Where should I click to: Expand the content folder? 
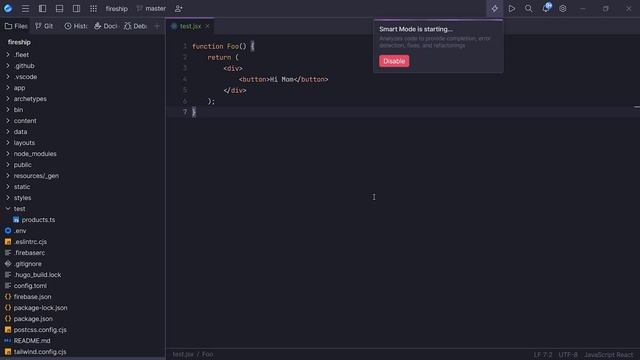click(x=8, y=121)
